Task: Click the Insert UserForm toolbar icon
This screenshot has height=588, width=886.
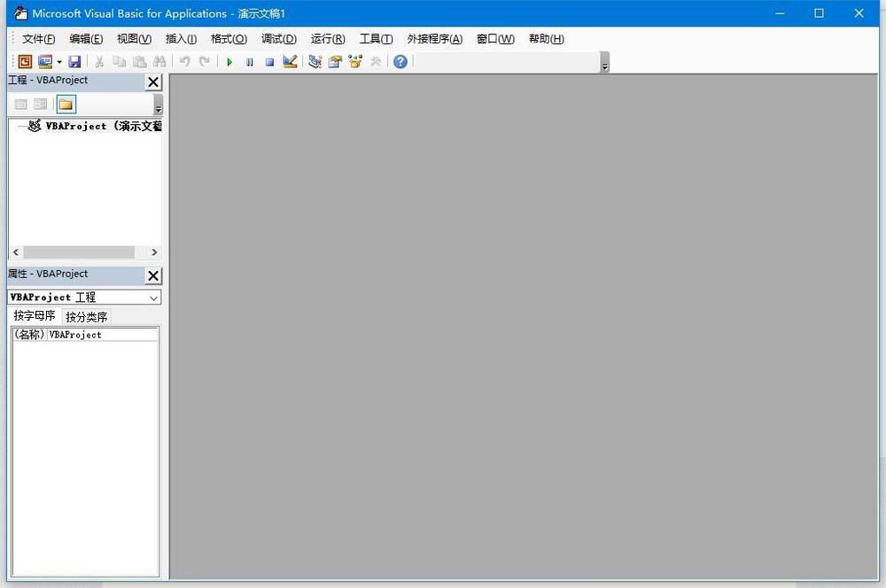Action: [x=44, y=62]
